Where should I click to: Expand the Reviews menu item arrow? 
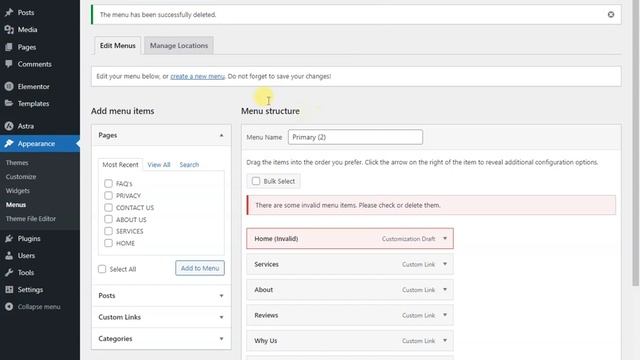point(445,315)
